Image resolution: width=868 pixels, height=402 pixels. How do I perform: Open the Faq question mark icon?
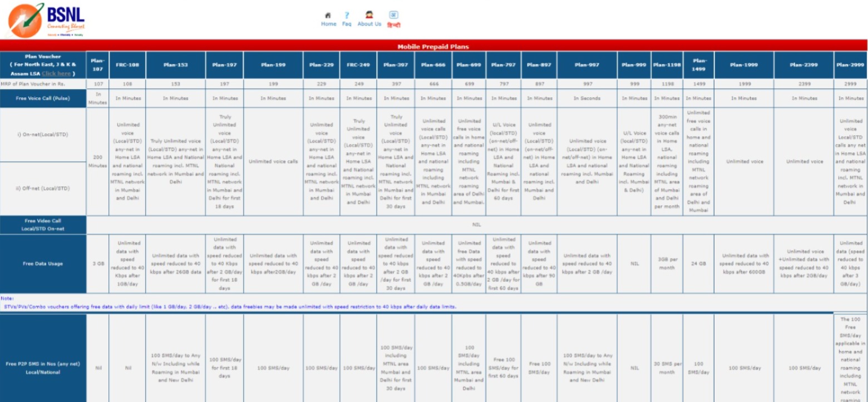click(347, 16)
